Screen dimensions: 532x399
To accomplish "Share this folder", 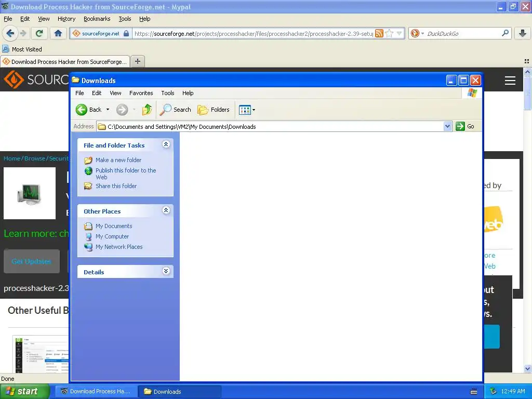I will tap(116, 186).
